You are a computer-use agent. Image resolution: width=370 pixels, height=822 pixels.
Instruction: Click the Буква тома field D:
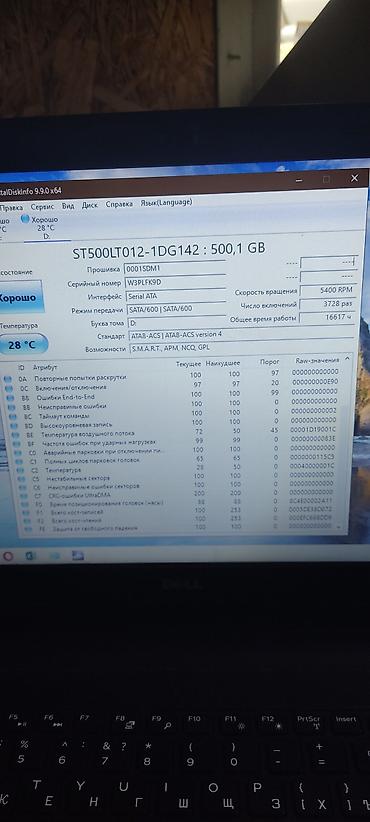pyautogui.click(x=177, y=322)
